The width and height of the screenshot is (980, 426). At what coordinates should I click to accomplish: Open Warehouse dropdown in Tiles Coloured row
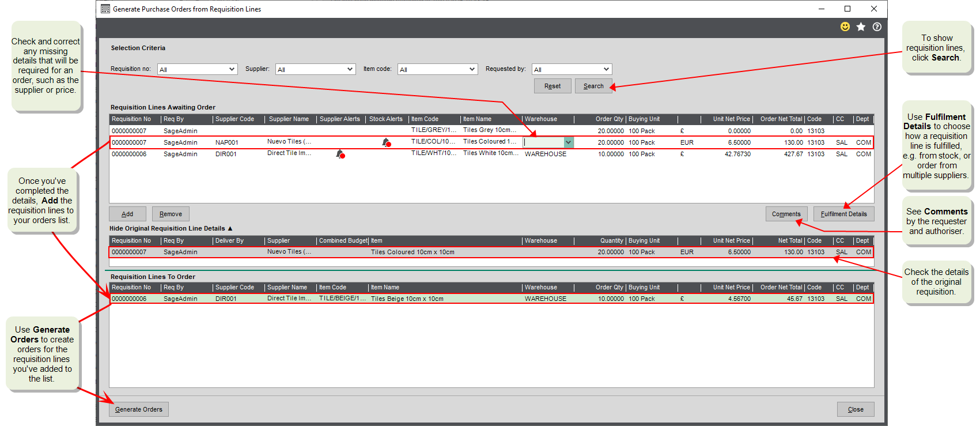click(568, 142)
